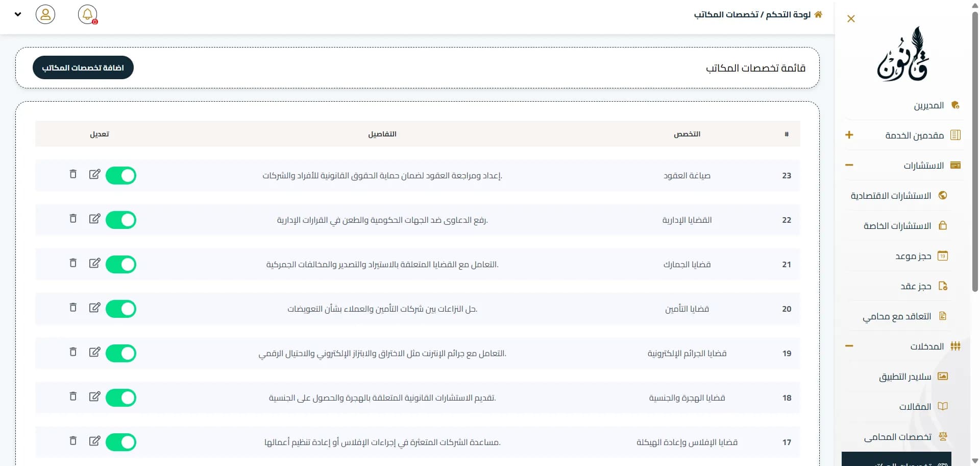Click قضايا الجمارك specialization cell
980x466 pixels.
coord(687,264)
